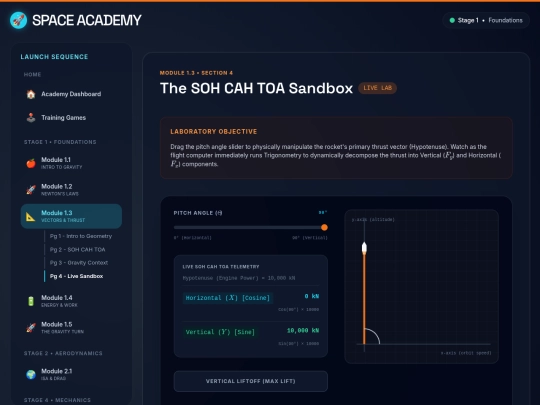Go to Pg 1 - Intro to Geometry
Image resolution: width=540 pixels, height=405 pixels.
(x=81, y=236)
